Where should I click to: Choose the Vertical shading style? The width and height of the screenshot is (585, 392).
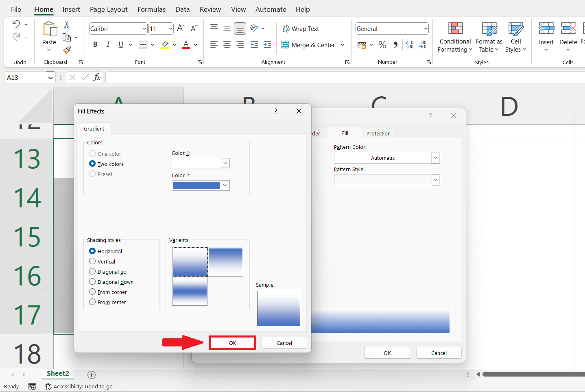tap(92, 261)
